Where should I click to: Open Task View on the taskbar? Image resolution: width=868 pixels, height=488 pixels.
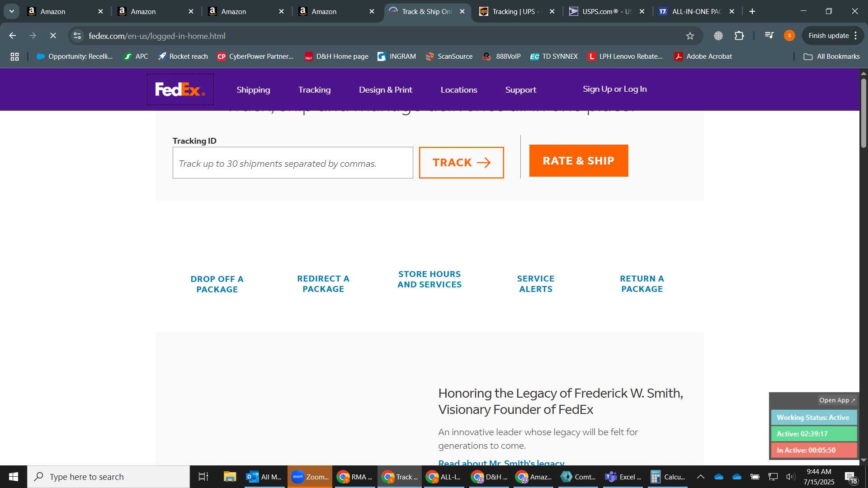(x=203, y=477)
